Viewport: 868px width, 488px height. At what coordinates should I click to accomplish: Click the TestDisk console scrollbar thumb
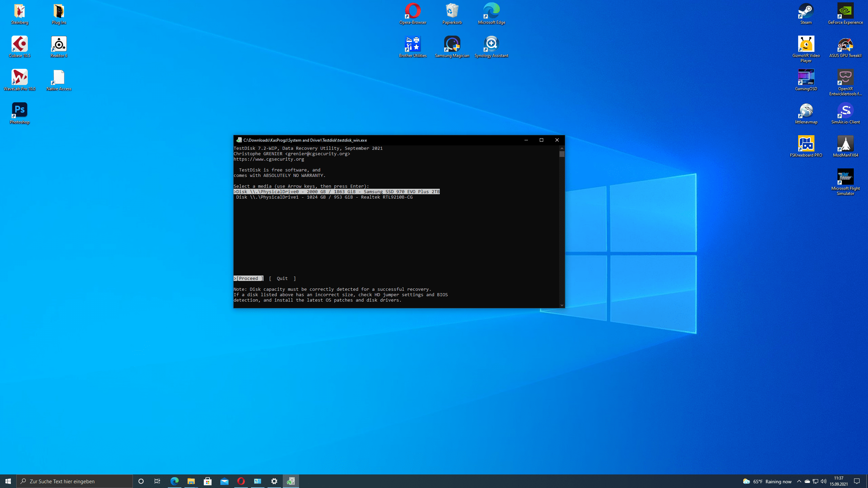click(x=562, y=154)
